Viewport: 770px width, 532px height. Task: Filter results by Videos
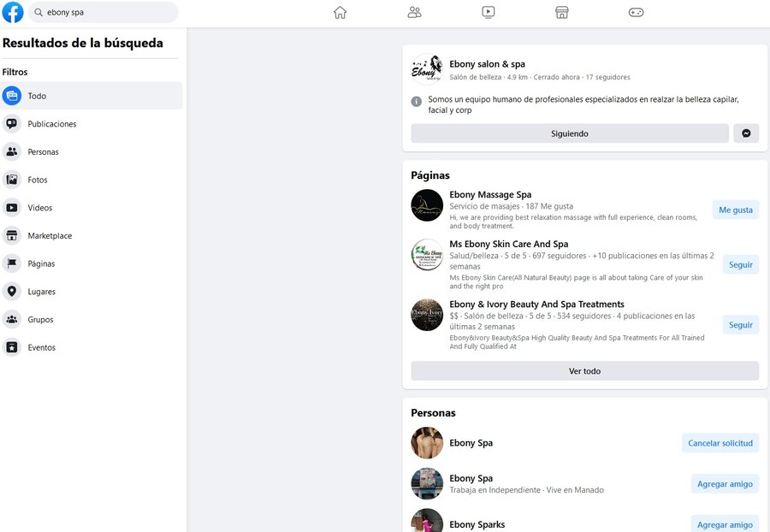coord(92,208)
